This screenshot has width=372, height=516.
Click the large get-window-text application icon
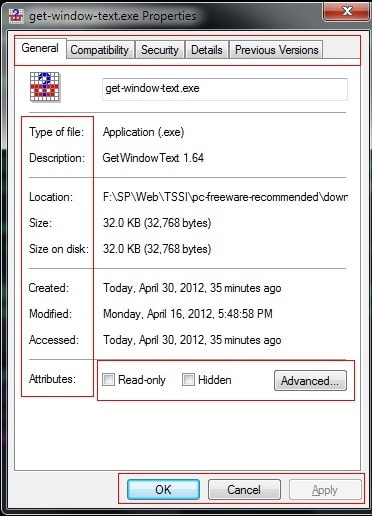click(x=45, y=87)
